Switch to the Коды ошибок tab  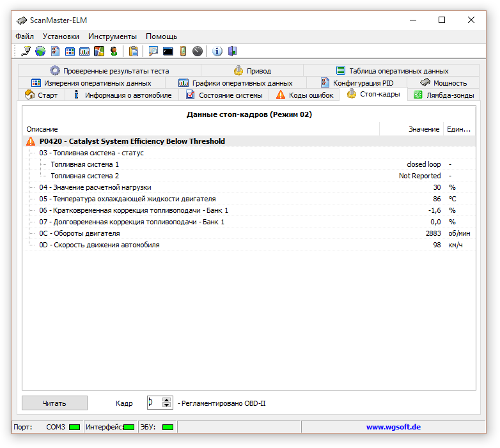(304, 95)
